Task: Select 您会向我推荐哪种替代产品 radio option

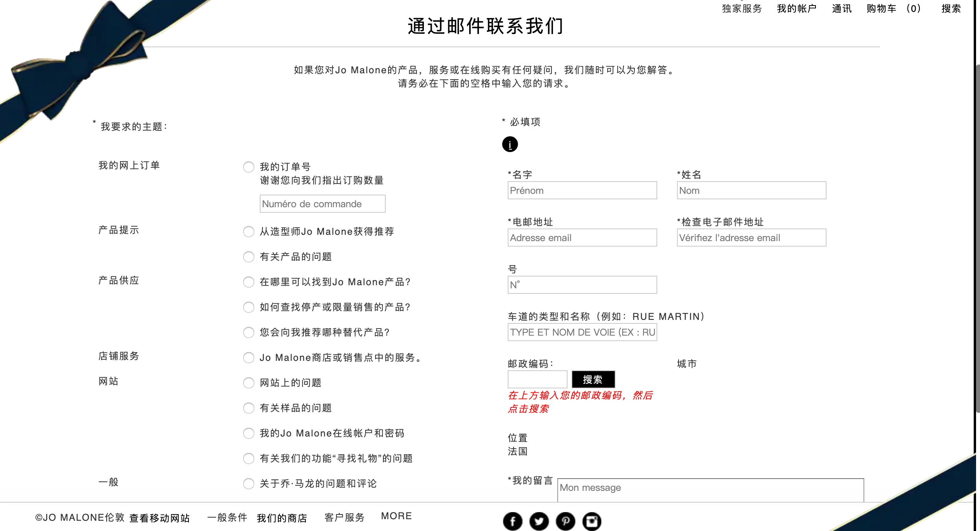Action: [248, 332]
